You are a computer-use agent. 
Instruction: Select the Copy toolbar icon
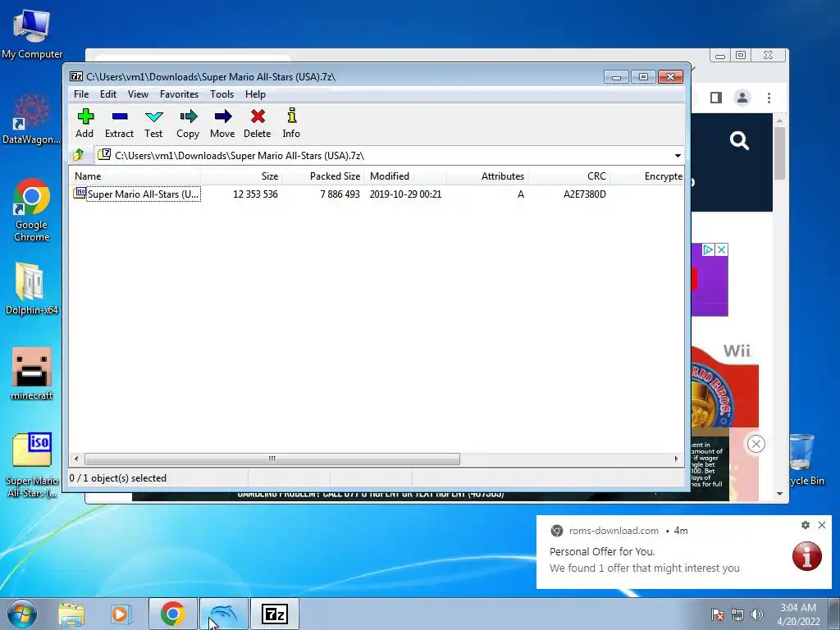188,124
